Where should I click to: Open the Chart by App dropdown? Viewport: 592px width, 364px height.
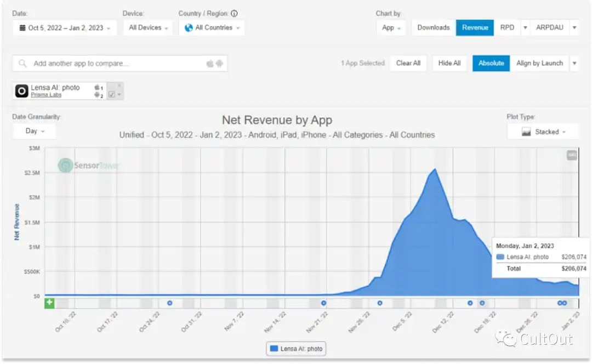[x=391, y=27]
